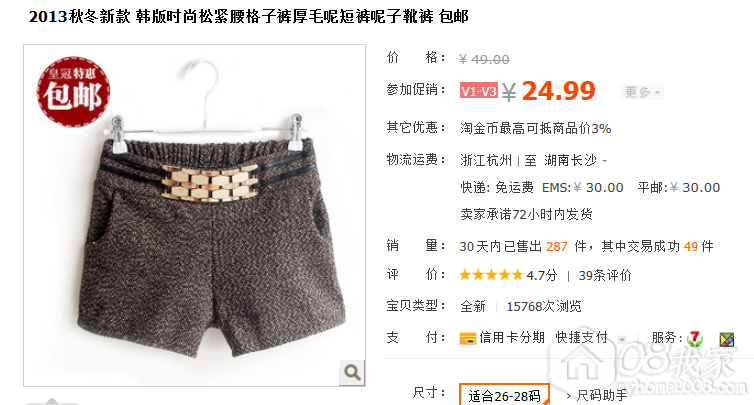Click the magnifier zoom icon on product photo
This screenshot has height=405, width=754.
[x=352, y=372]
